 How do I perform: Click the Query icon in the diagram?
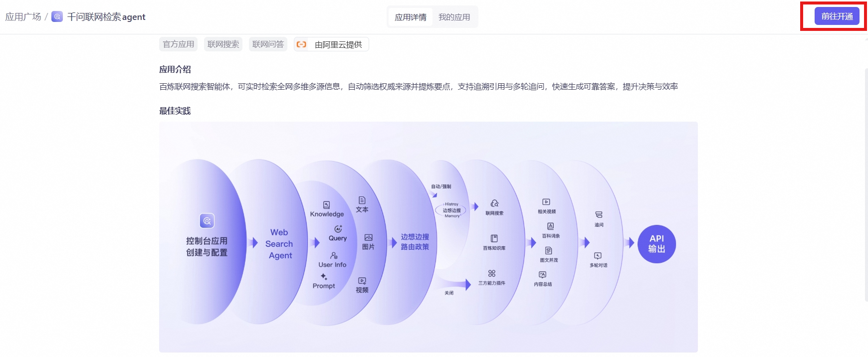tap(338, 229)
